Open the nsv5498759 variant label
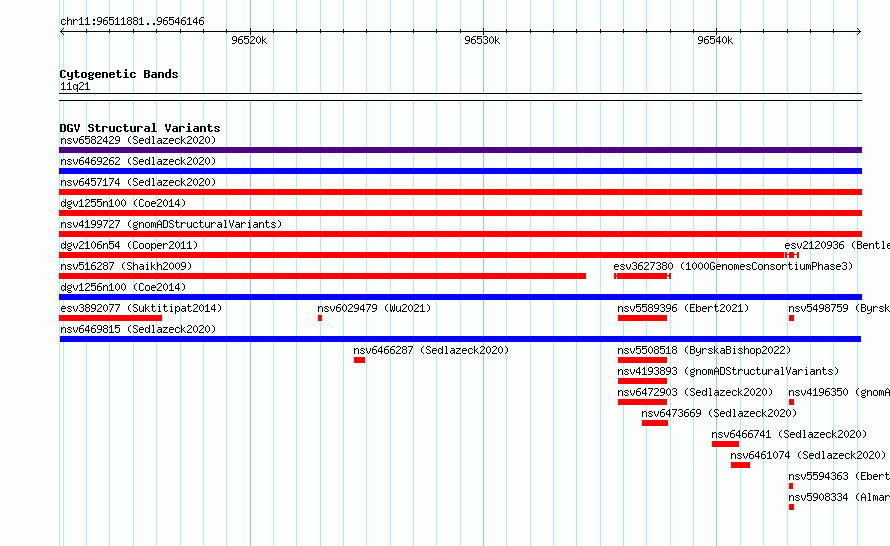The height and width of the screenshot is (546, 890). point(839,308)
